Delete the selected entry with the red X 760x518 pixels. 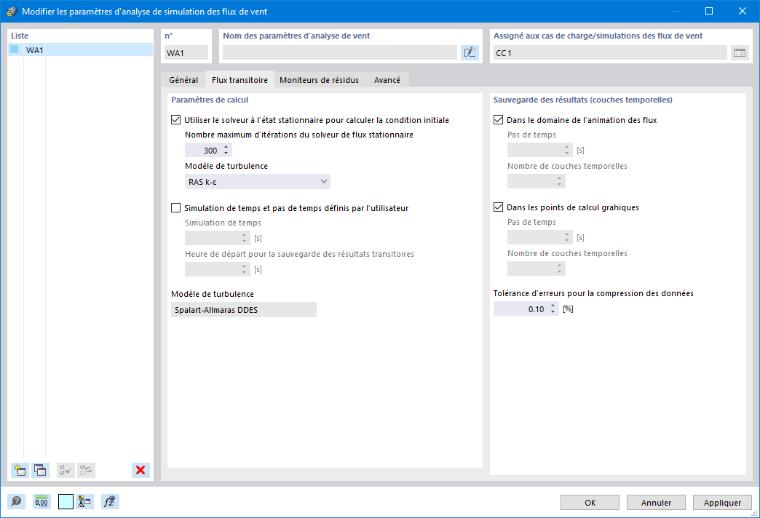click(141, 470)
